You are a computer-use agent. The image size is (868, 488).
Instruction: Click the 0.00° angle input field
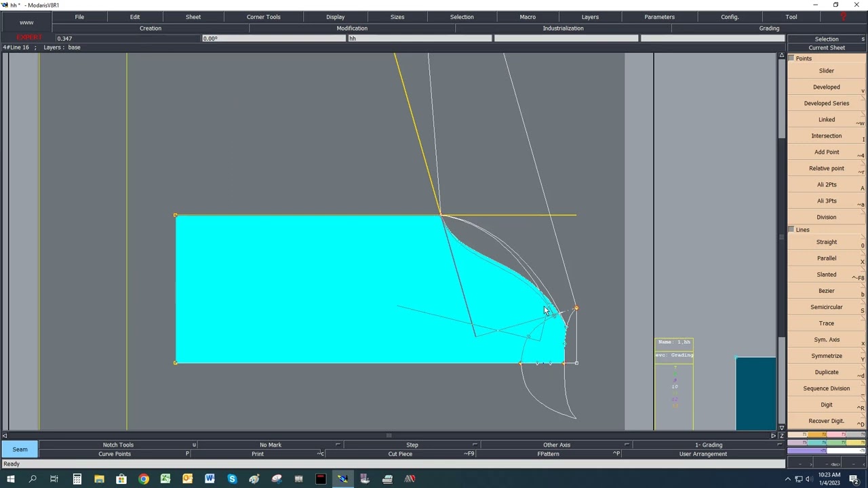click(273, 39)
